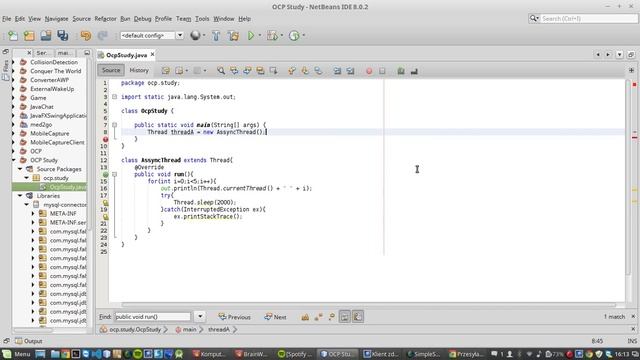Open the default config dropdown
Viewport: 640px width, 360px height.
coord(180,36)
